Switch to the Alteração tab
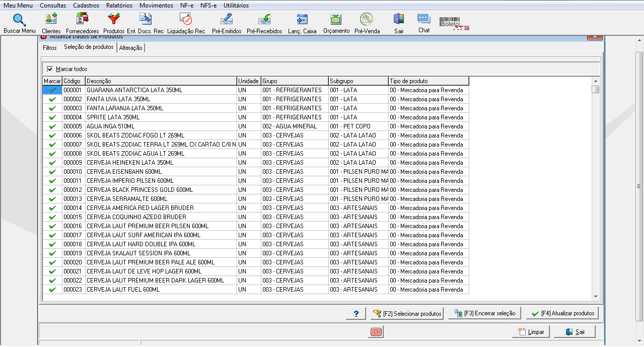Image resolution: width=644 pixels, height=347 pixels. 131,48
